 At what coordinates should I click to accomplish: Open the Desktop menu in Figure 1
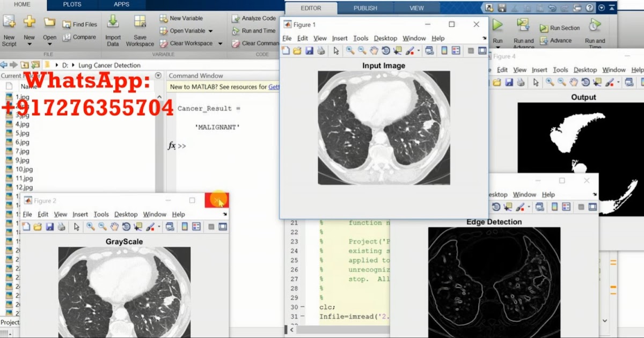385,38
